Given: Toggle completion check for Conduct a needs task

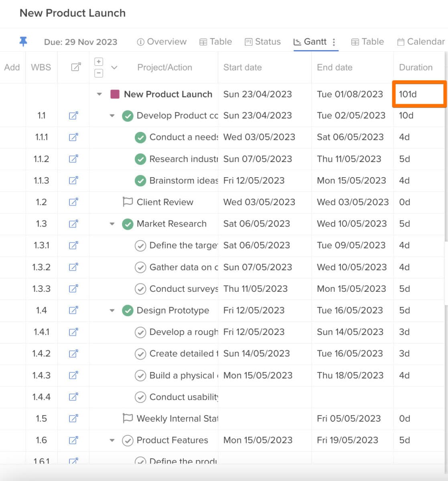Looking at the screenshot, I should point(140,137).
